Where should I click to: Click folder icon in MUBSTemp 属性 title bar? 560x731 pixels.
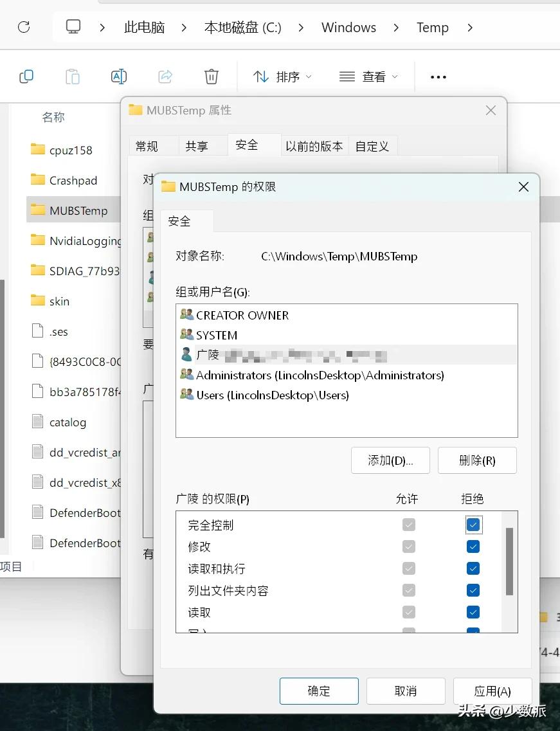[x=135, y=109]
